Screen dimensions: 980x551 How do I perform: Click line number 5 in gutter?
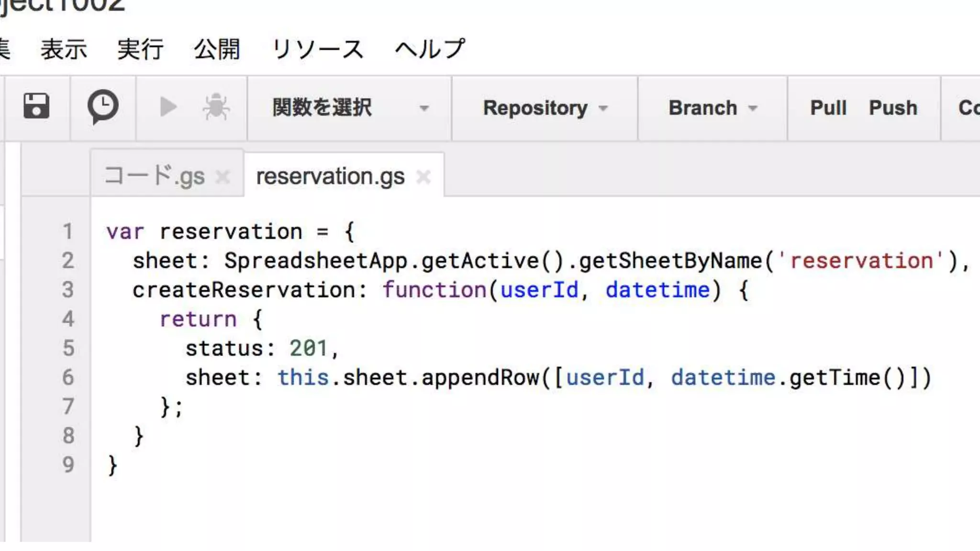click(68, 348)
